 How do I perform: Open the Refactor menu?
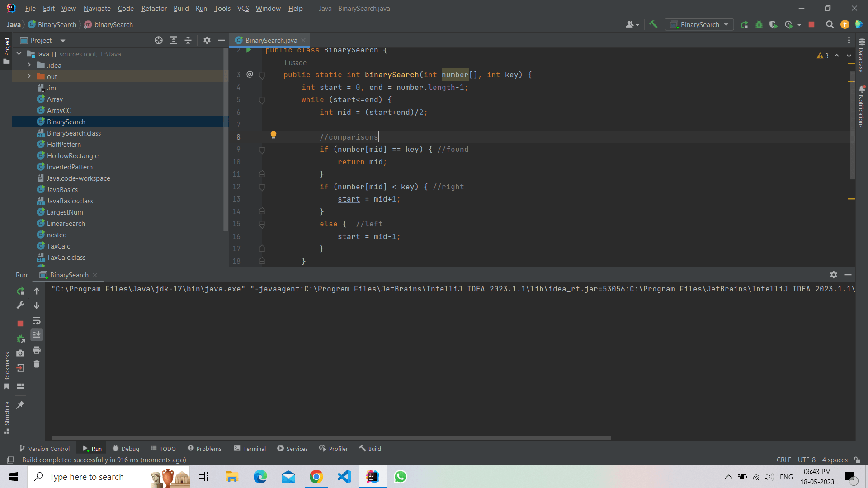(154, 8)
